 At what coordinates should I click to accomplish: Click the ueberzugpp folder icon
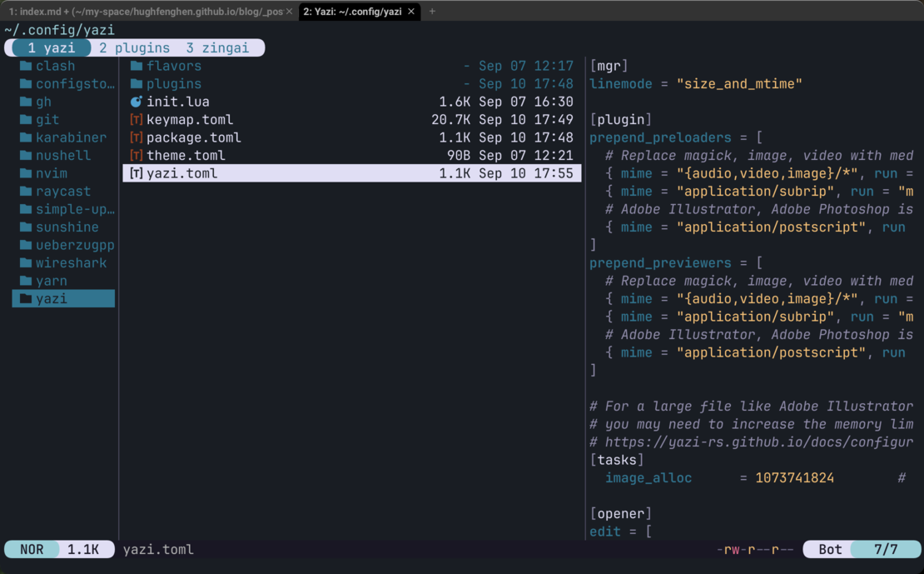click(25, 245)
